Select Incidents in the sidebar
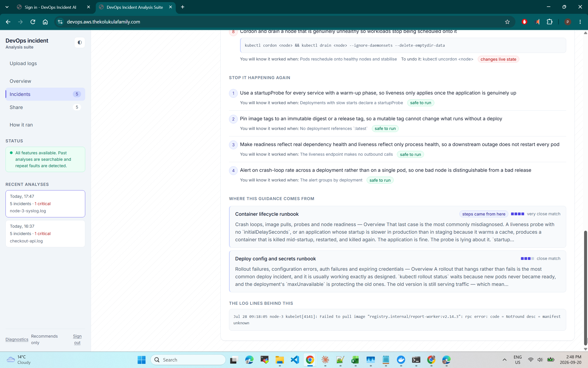Viewport: 588px width, 368px height. point(45,94)
